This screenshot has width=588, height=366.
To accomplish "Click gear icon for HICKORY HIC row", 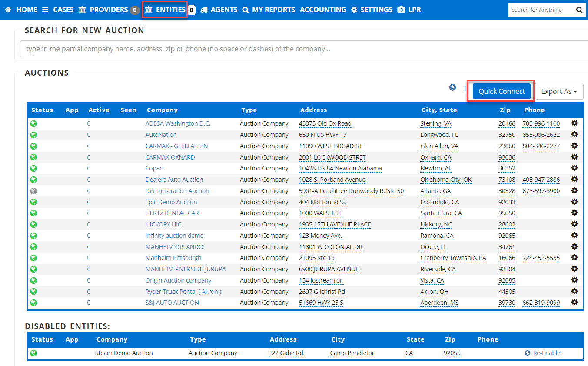I will [574, 224].
